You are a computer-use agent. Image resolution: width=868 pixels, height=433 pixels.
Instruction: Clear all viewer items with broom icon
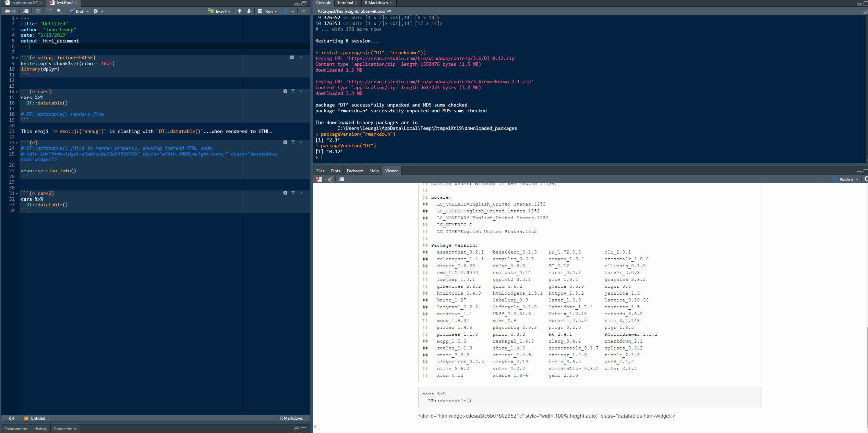(x=330, y=179)
